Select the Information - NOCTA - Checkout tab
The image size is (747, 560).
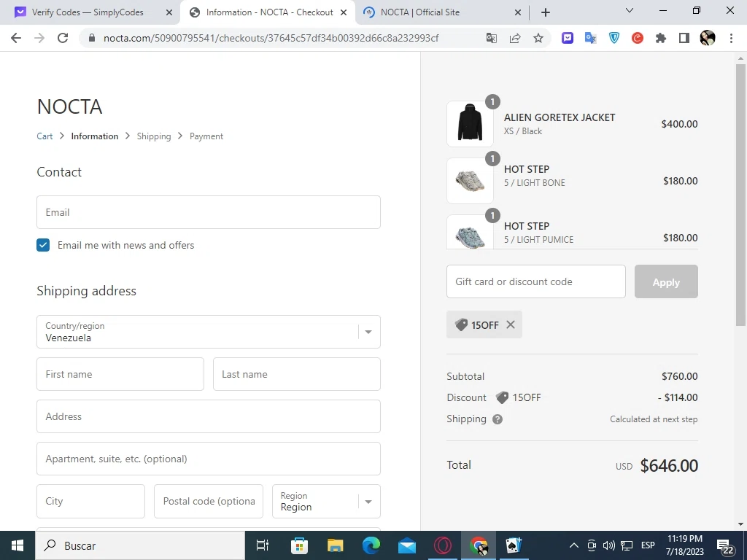[269, 12]
